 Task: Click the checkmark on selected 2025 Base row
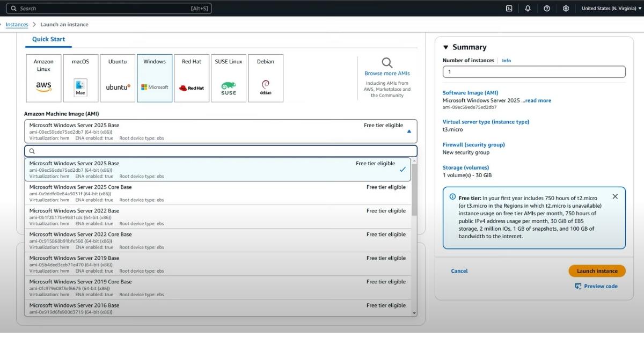402,170
